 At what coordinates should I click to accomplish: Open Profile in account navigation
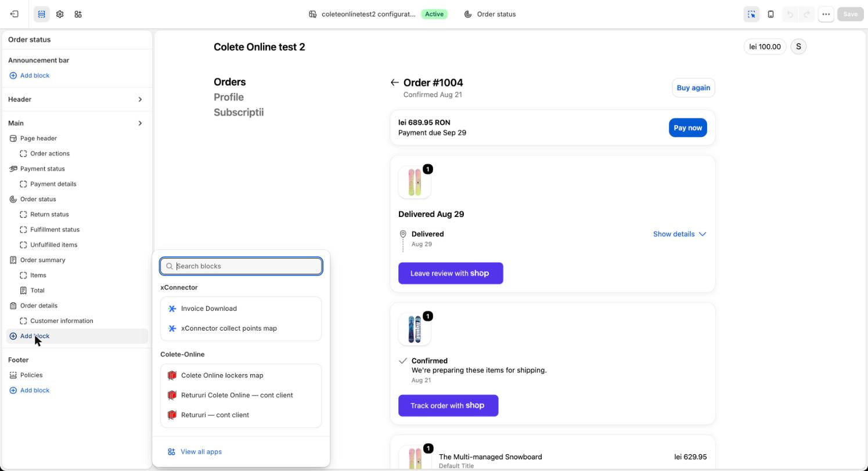point(228,97)
